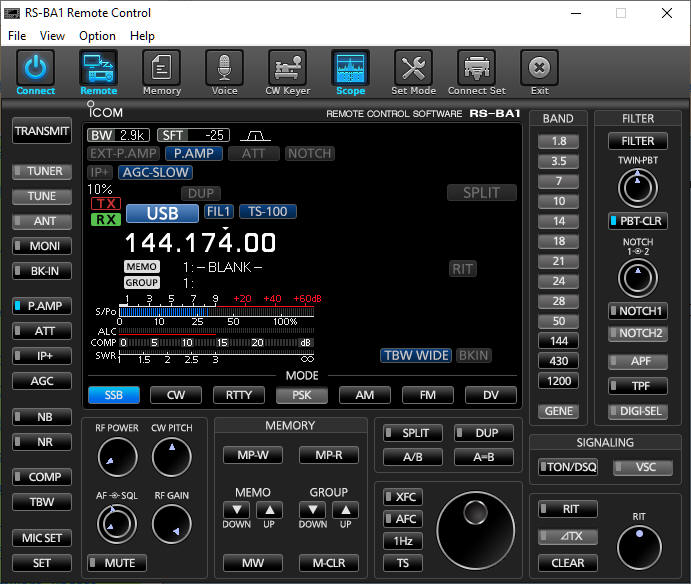Image resolution: width=691 pixels, height=584 pixels.
Task: Click the MEMO DOWN arrow button
Action: point(237,510)
